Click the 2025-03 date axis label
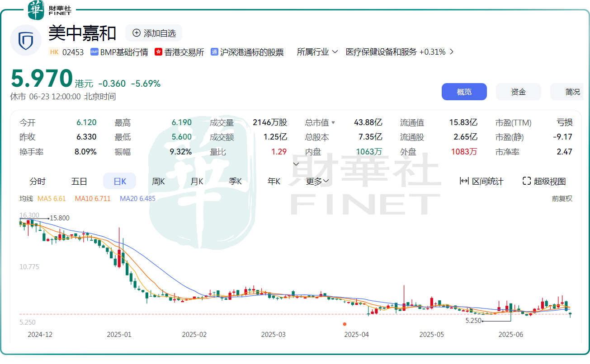 pyautogui.click(x=274, y=335)
